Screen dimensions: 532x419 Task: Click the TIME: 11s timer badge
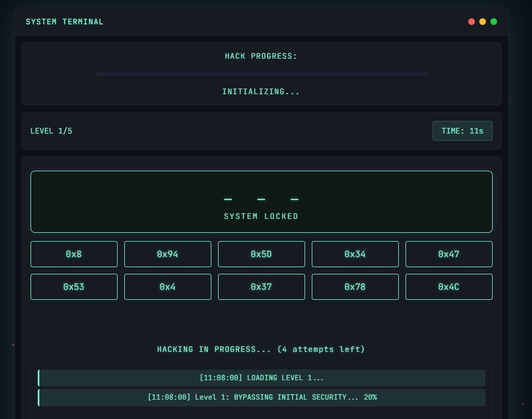click(463, 131)
